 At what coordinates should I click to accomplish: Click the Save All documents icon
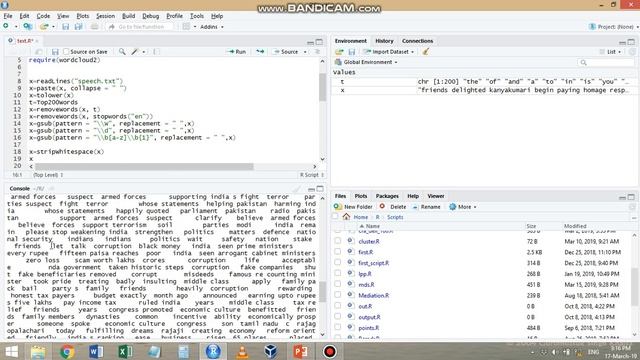tap(78, 27)
